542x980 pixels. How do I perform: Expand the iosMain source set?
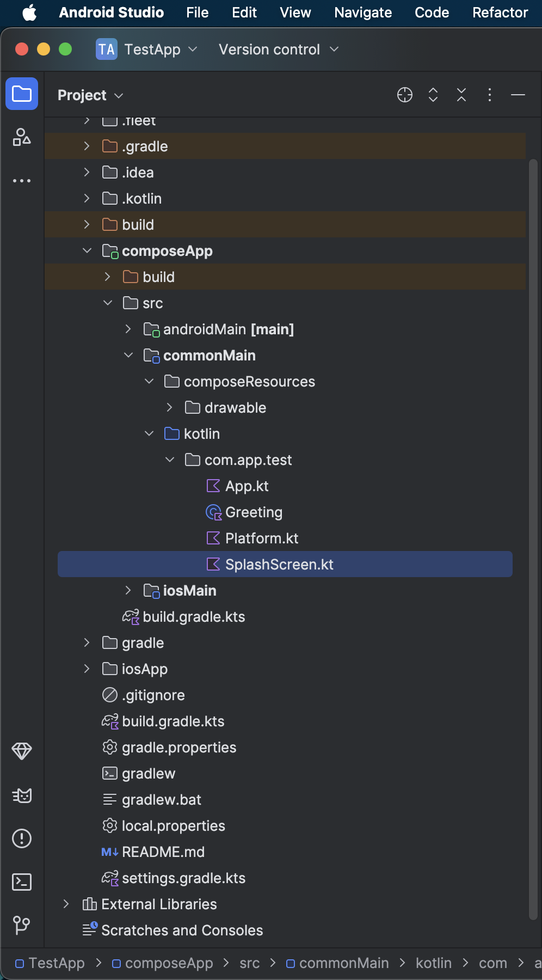pos(128,590)
